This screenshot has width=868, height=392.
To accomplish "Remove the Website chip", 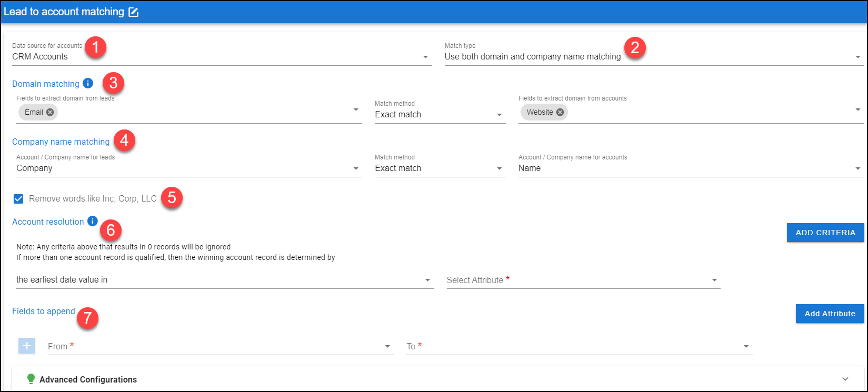I will point(560,112).
